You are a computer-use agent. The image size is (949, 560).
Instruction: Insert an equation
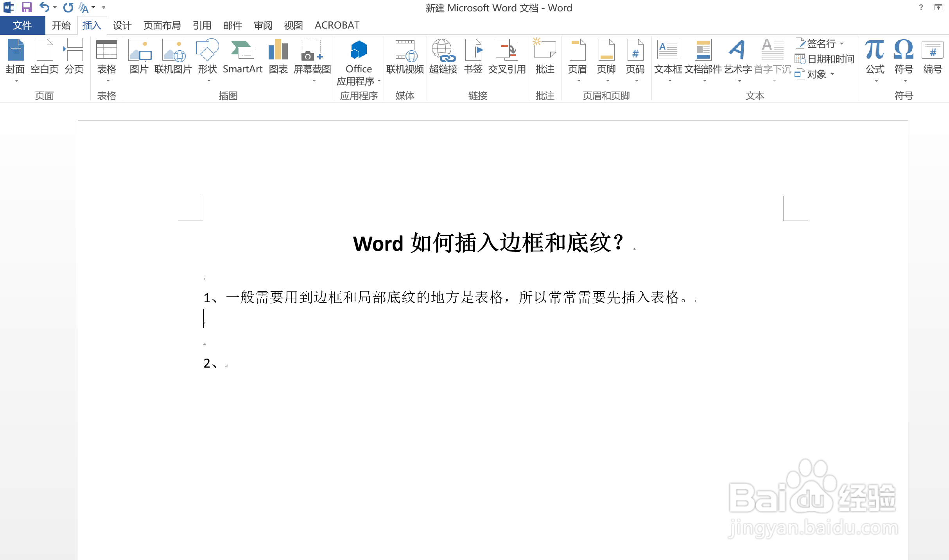click(x=874, y=58)
